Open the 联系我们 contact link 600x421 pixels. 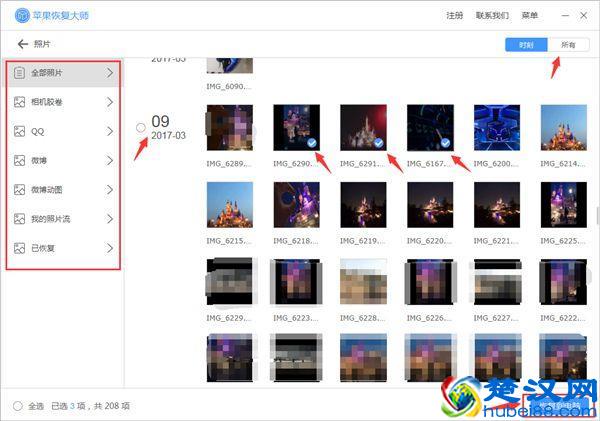pyautogui.click(x=492, y=16)
